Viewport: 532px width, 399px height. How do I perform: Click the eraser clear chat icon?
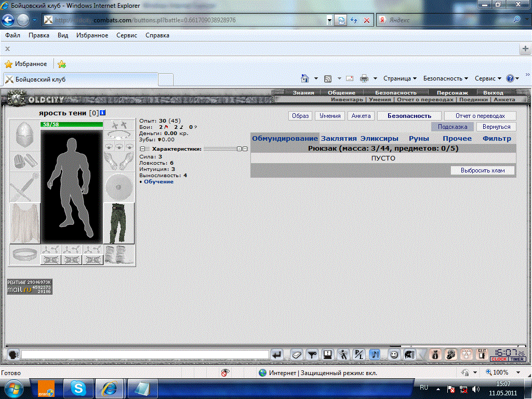[297, 355]
